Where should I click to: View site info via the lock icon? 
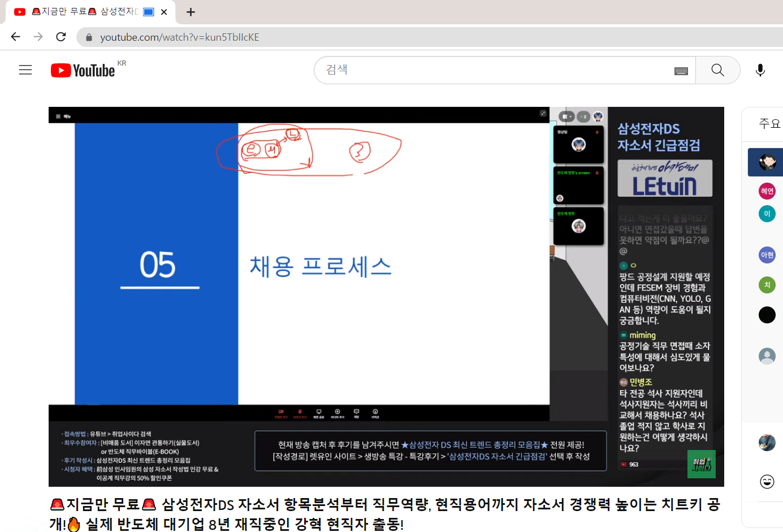[89, 37]
